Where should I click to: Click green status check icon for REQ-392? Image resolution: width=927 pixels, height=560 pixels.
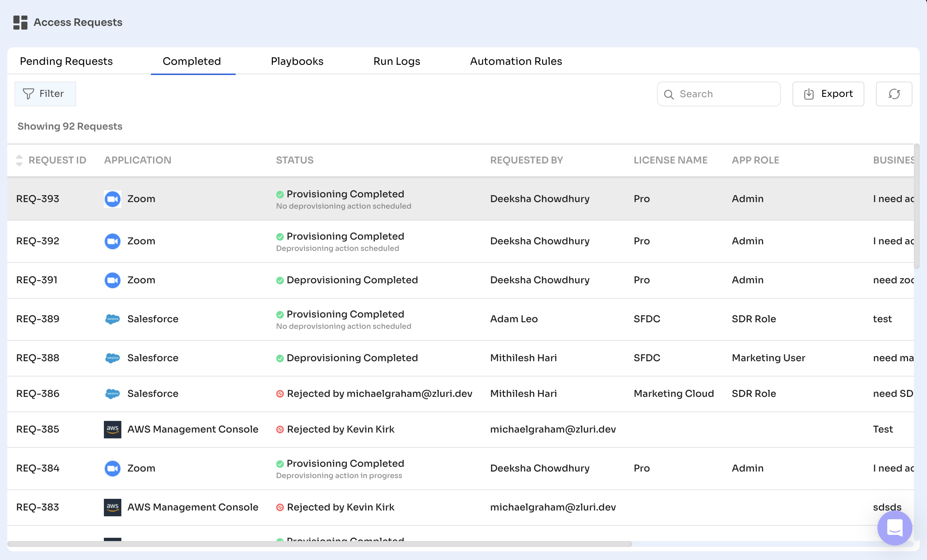pyautogui.click(x=279, y=237)
